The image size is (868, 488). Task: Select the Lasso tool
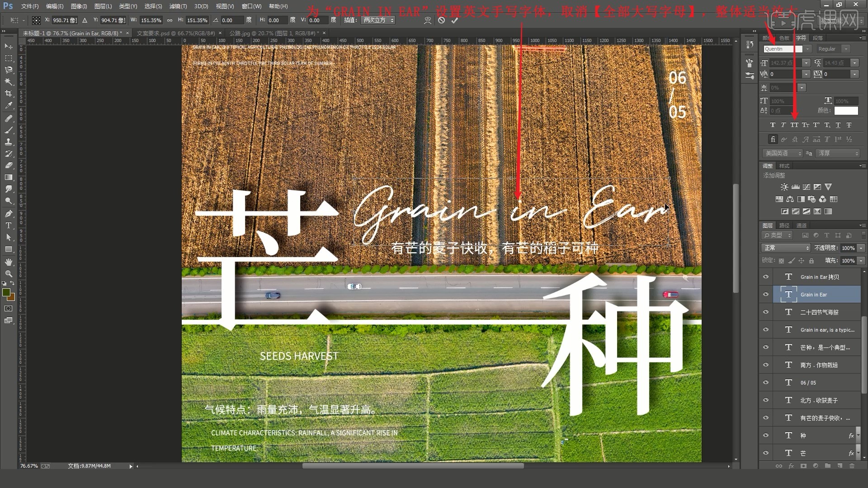pyautogui.click(x=9, y=70)
